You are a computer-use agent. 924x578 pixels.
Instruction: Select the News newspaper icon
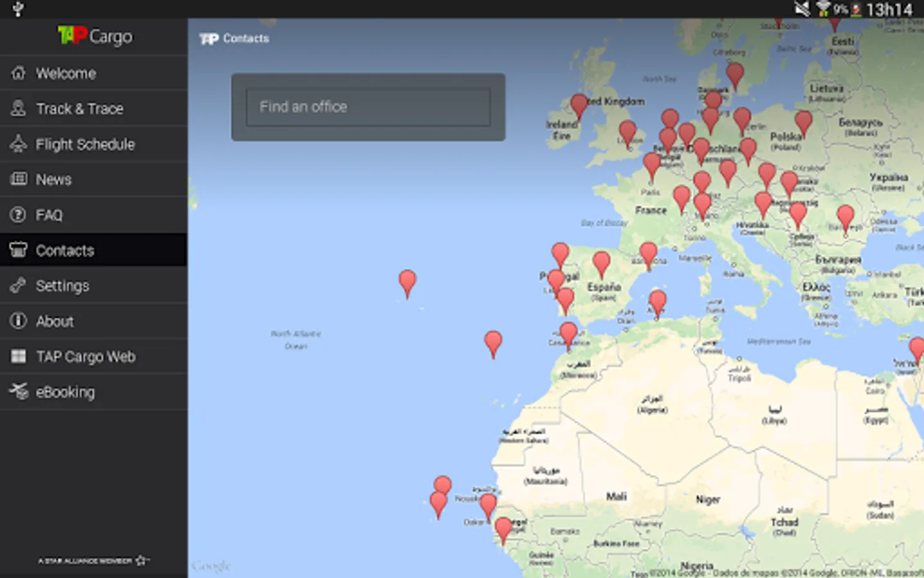(x=19, y=179)
